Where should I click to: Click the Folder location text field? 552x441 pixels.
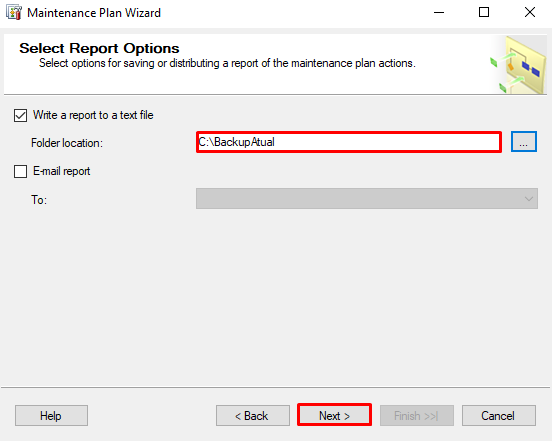349,142
